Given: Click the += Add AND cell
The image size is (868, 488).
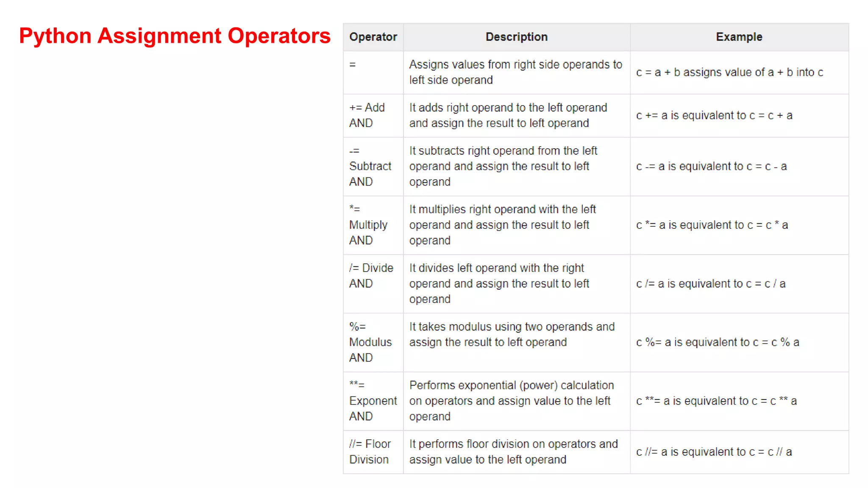Looking at the screenshot, I should click(x=373, y=115).
